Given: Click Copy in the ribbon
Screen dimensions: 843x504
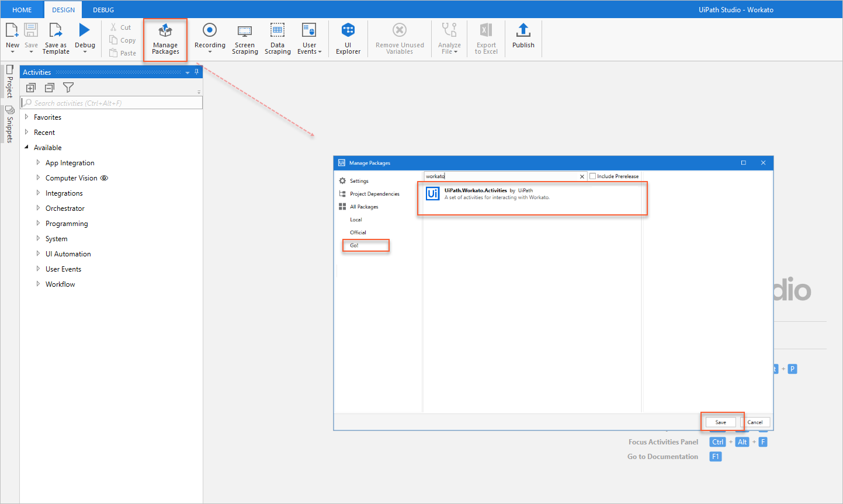Looking at the screenshot, I should pyautogui.click(x=123, y=40).
